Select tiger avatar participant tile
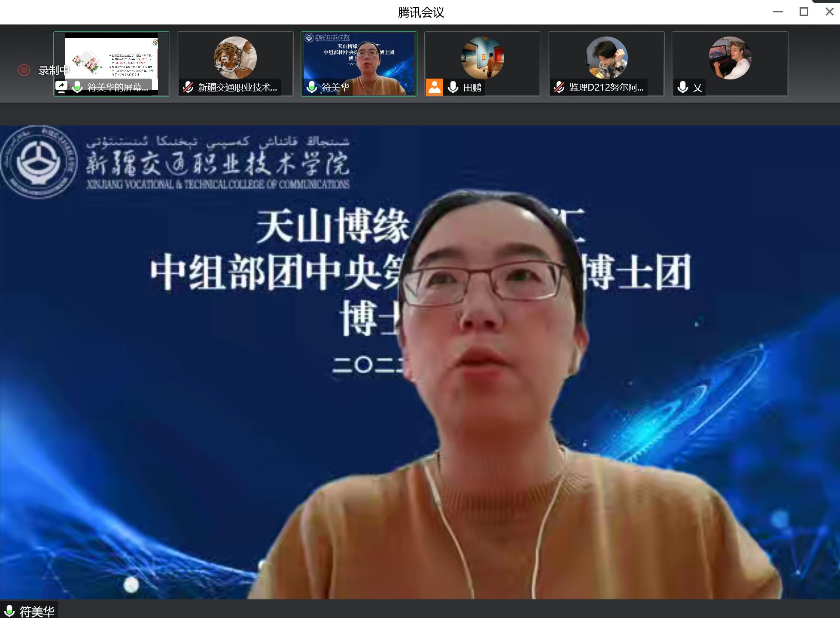 (235, 58)
